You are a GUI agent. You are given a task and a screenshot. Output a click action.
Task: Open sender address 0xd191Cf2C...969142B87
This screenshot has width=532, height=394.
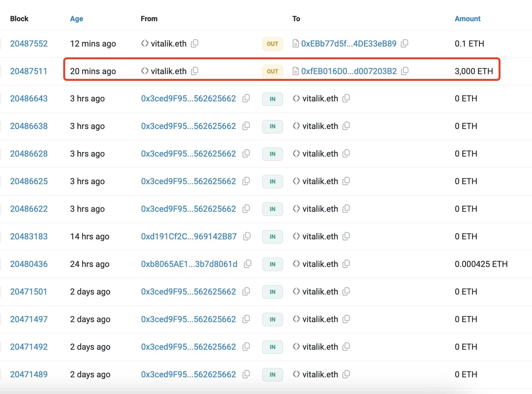[x=188, y=237]
